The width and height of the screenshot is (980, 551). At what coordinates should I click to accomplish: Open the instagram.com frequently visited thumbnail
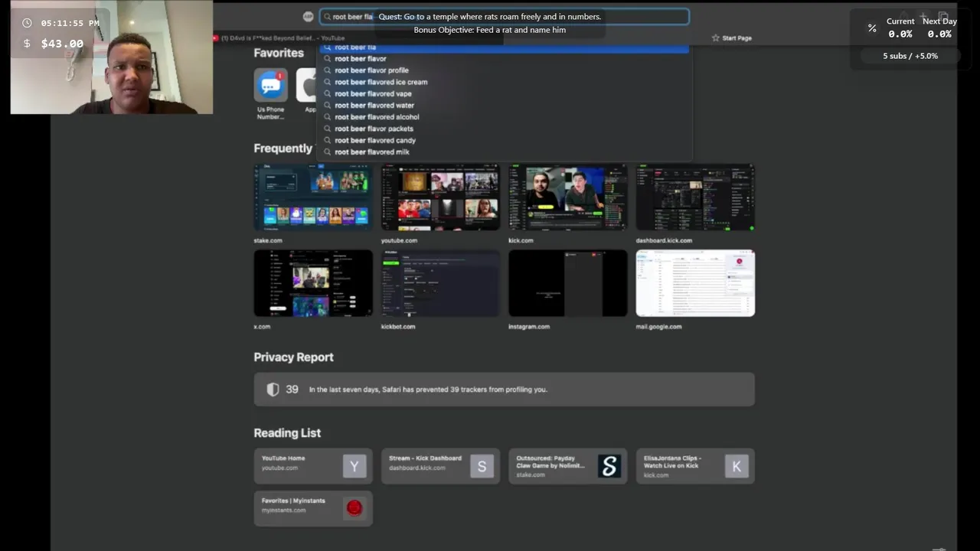[x=567, y=283]
